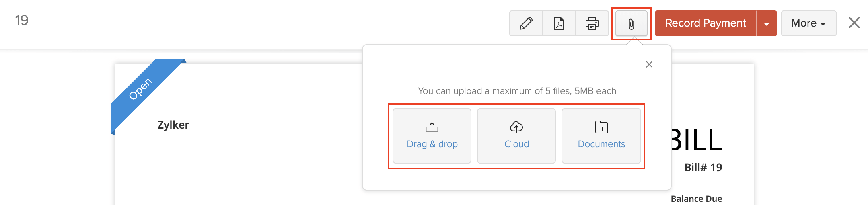Viewport: 868px width, 205px height.
Task: Click the pencil edit bill icon
Action: 526,23
